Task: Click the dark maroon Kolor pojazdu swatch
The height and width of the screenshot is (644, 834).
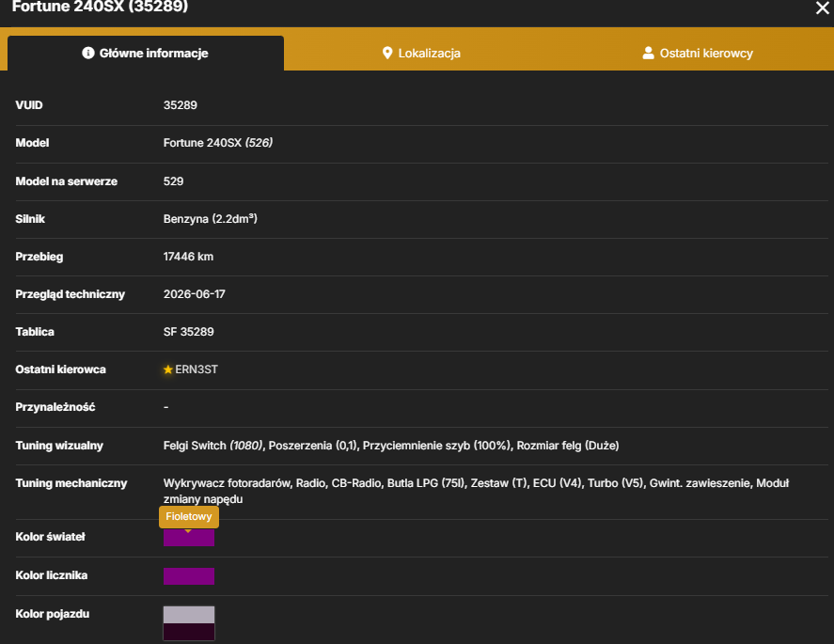Action: (189, 632)
